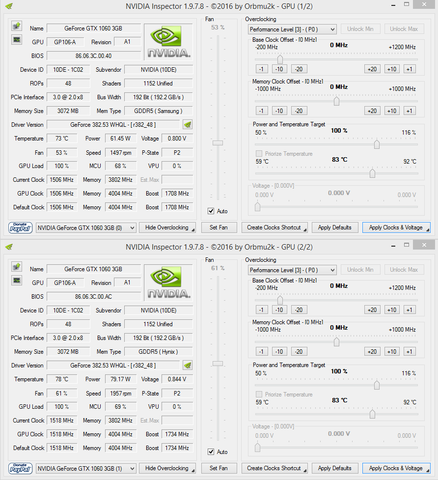This screenshot has height=480, width=438.
Task: Click the screenshot upload icon beside GPU 1 Name
Action: pyautogui.click(x=16, y=26)
